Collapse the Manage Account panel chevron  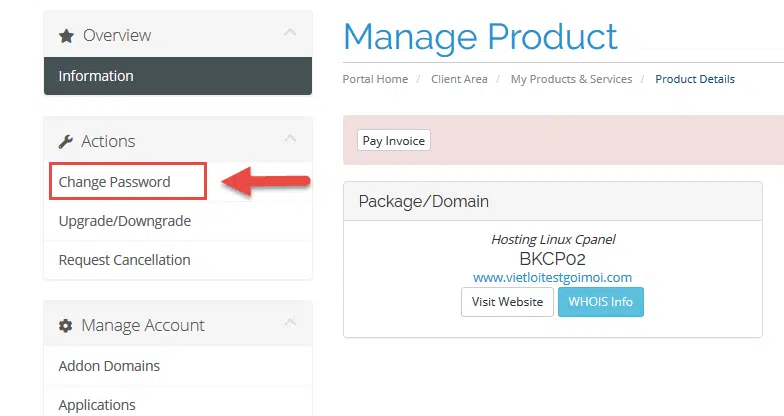290,322
